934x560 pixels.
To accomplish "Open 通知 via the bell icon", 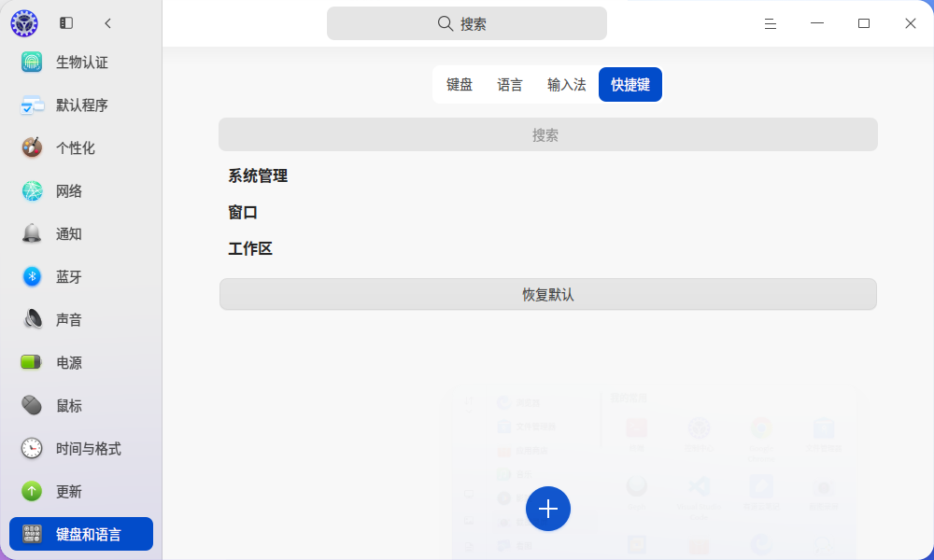I will 32,234.
